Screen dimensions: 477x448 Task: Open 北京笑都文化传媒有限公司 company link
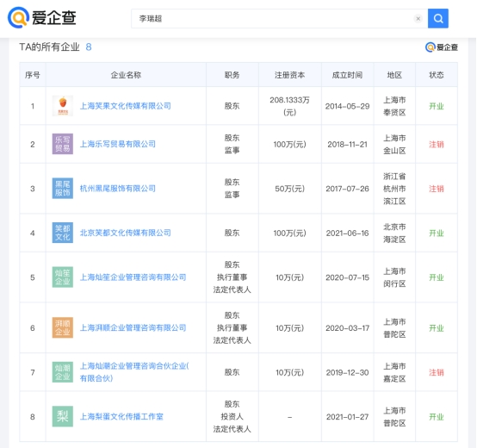tap(126, 233)
